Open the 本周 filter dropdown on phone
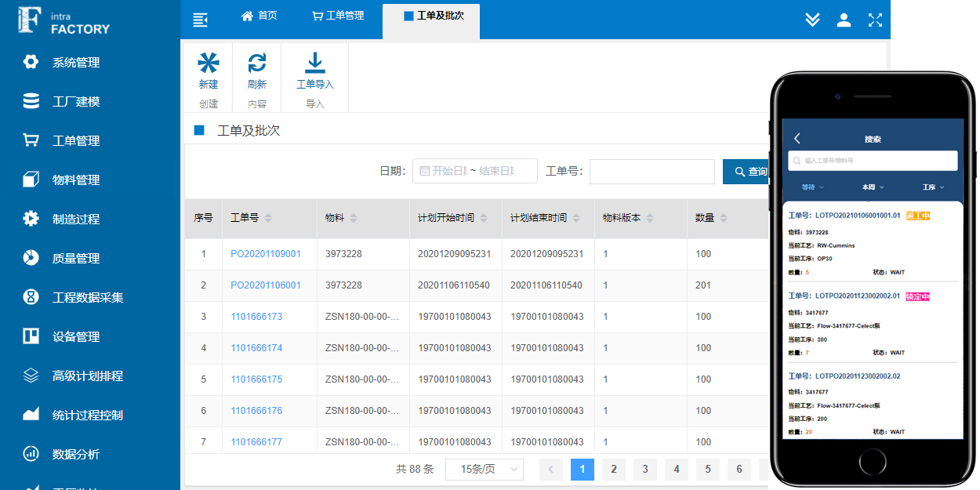980x490 pixels. pyautogui.click(x=872, y=187)
